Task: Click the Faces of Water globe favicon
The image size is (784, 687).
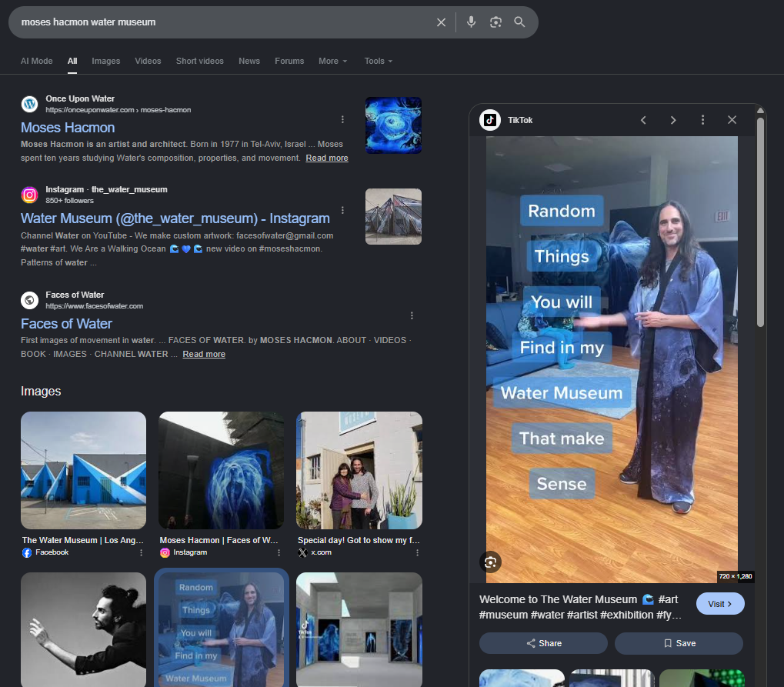Action: (29, 300)
